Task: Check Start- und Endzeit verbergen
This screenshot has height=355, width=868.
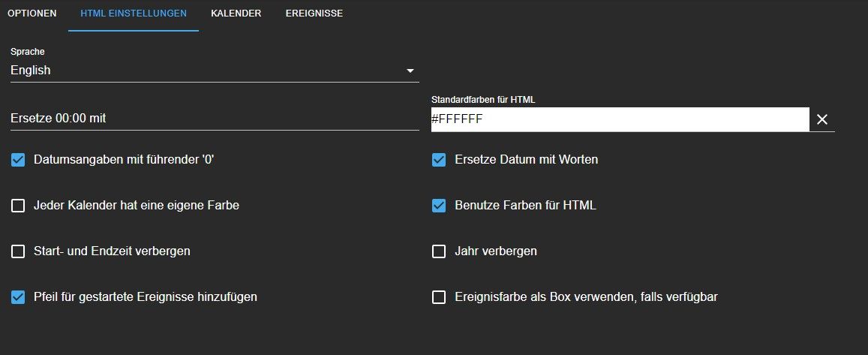Action: pyautogui.click(x=18, y=251)
